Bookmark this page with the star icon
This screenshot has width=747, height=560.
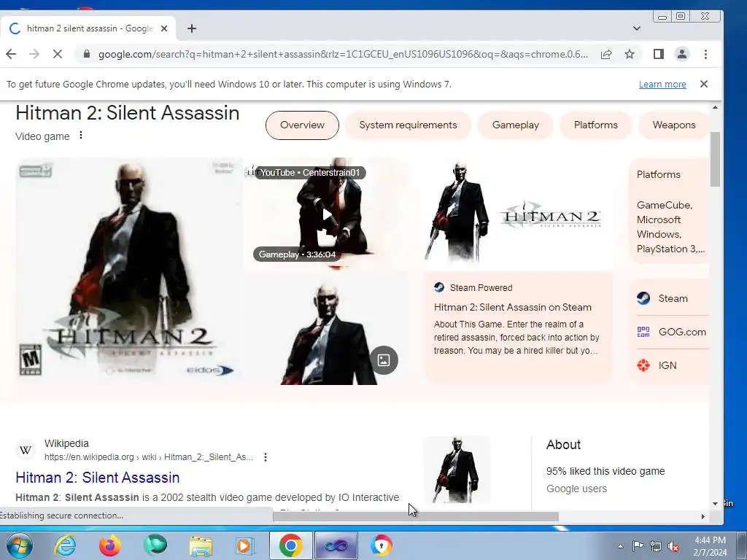(x=630, y=54)
